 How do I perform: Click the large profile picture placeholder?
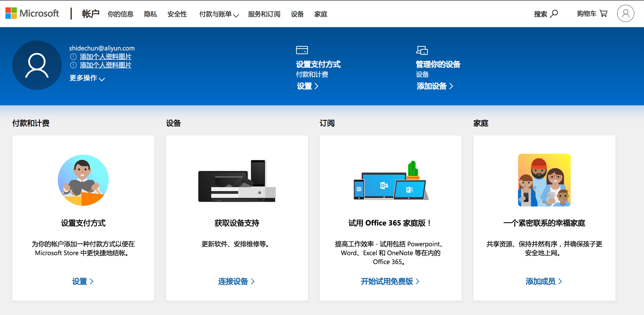(x=37, y=65)
